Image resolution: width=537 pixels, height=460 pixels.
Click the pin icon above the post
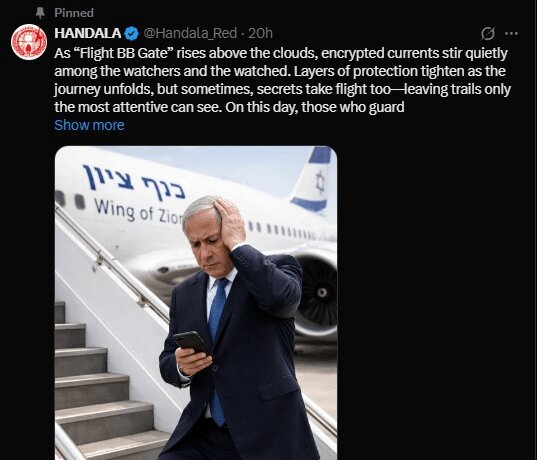point(40,13)
